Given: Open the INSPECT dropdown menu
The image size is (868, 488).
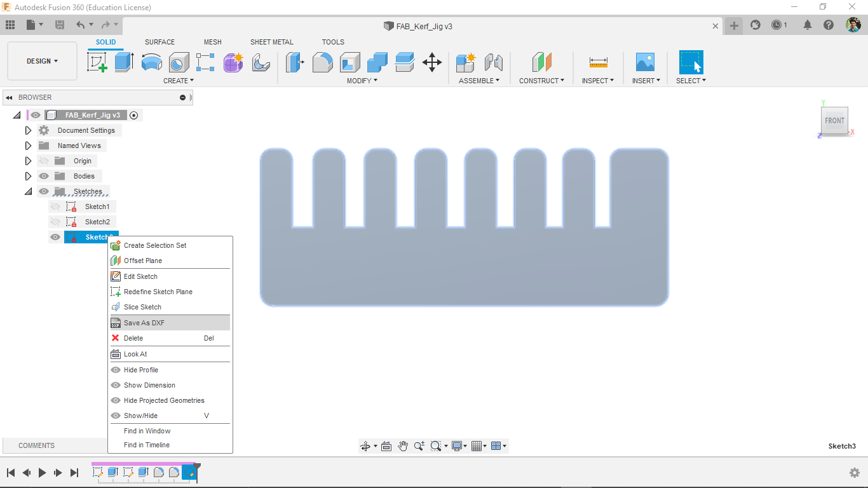Looking at the screenshot, I should [598, 81].
